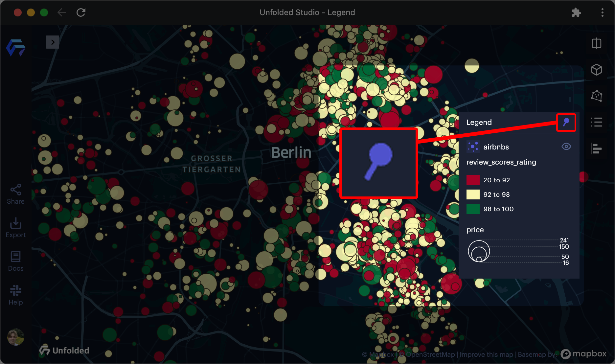Click the legend pin icon
This screenshot has height=364, width=615.
(566, 123)
